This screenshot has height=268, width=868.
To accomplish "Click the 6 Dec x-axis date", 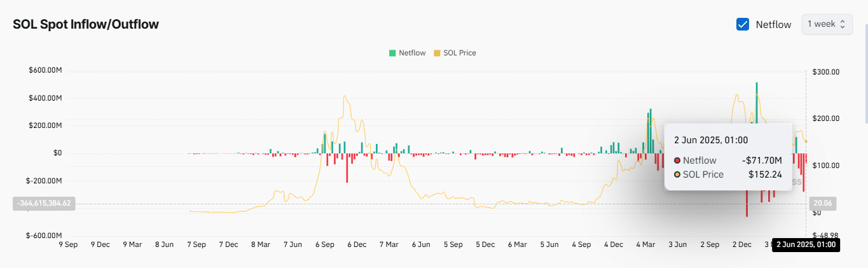I will pyautogui.click(x=356, y=244).
